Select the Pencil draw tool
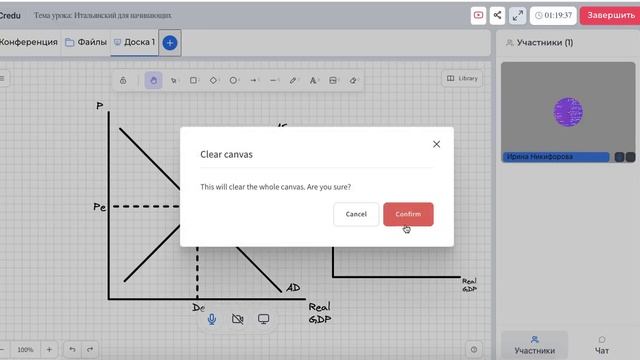The height and width of the screenshot is (360, 640). tap(293, 80)
